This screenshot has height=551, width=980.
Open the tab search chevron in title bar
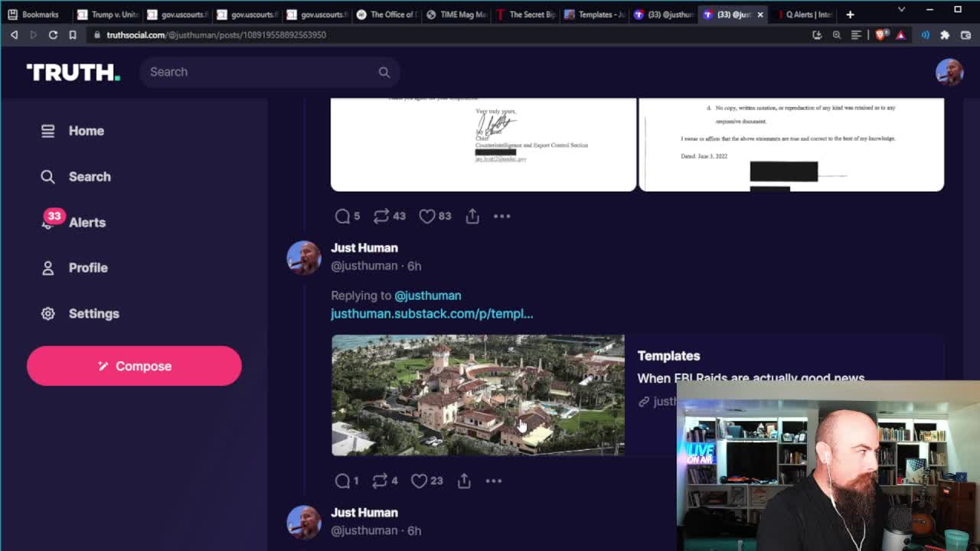901,9
